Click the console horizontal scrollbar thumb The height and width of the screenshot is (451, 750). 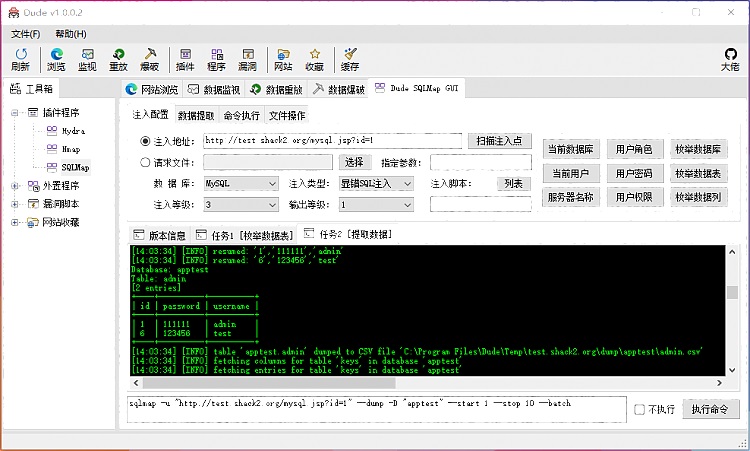pyautogui.click(x=269, y=383)
